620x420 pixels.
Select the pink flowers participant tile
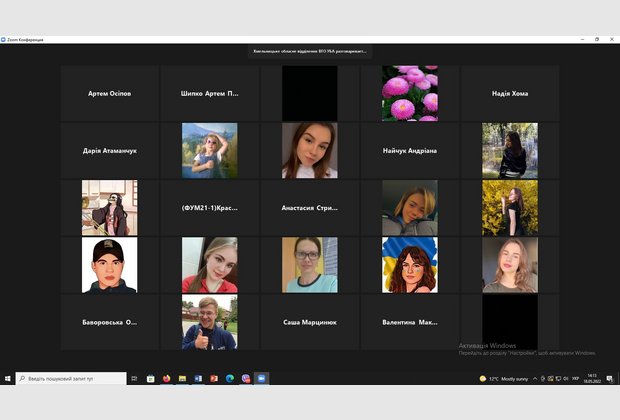(x=409, y=94)
